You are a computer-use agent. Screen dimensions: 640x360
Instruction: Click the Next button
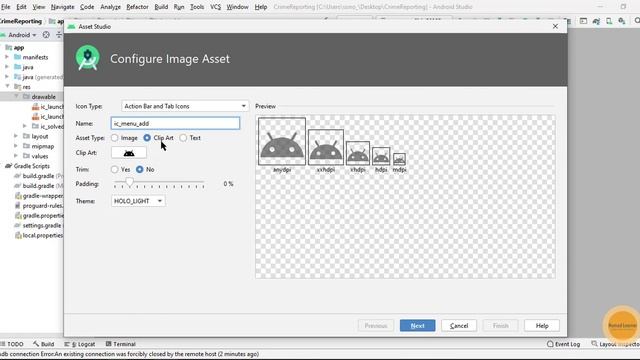pyautogui.click(x=418, y=326)
